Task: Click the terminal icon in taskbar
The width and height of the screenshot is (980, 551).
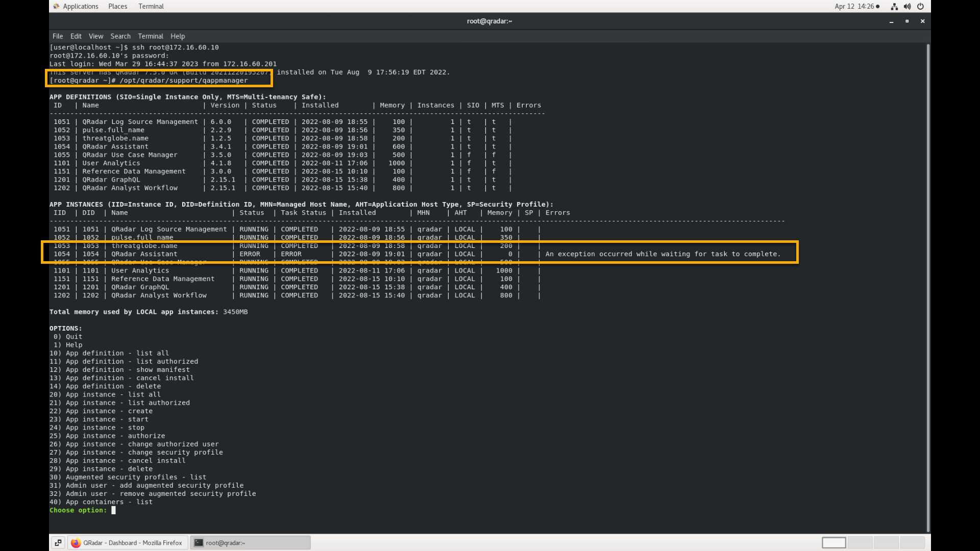Action: point(199,543)
